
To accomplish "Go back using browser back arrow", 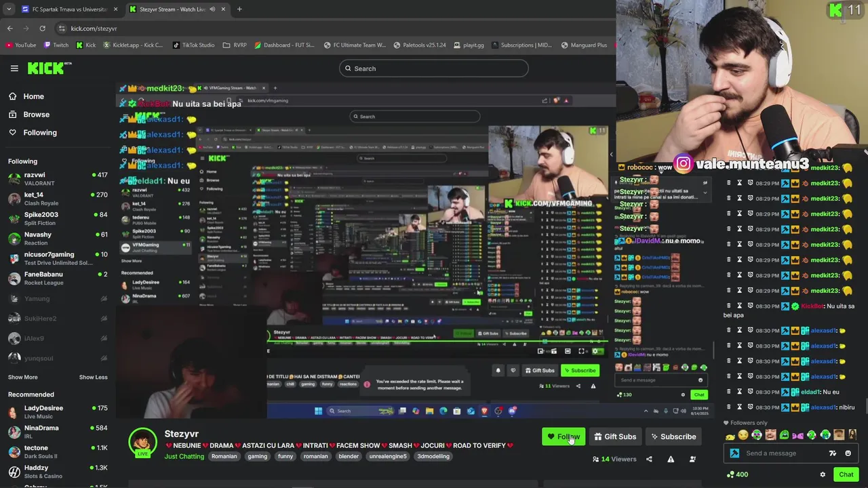I will [x=10, y=28].
